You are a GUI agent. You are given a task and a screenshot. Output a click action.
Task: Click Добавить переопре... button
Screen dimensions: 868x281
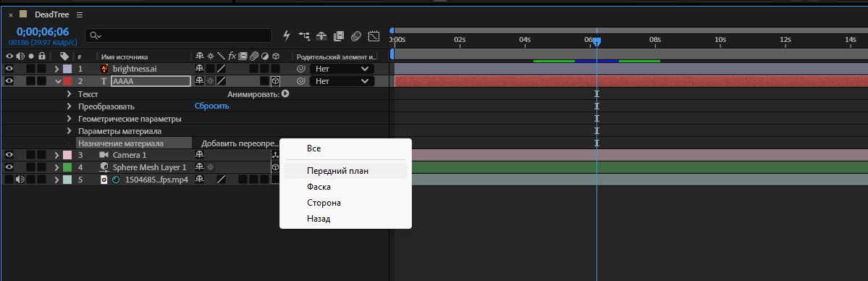coord(239,143)
